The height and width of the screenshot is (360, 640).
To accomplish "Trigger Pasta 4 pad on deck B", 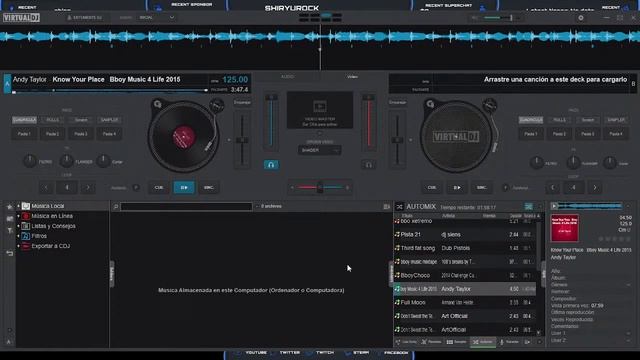I will 616,134.
